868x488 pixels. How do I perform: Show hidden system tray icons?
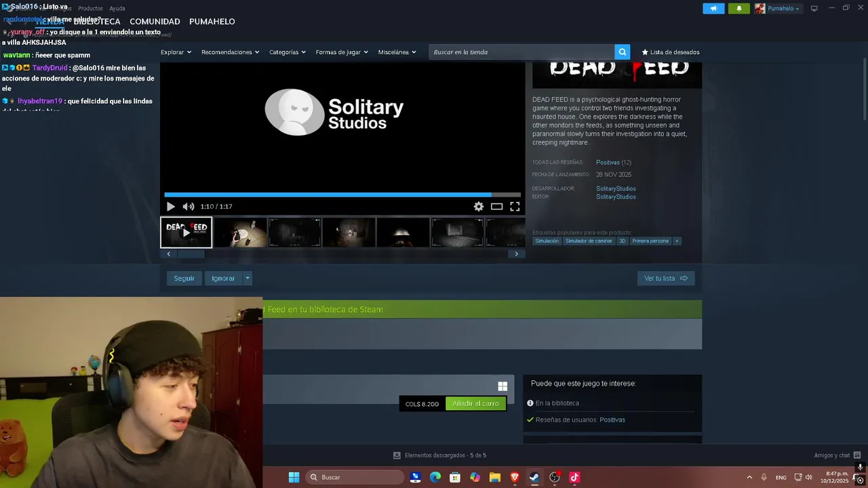click(749, 477)
